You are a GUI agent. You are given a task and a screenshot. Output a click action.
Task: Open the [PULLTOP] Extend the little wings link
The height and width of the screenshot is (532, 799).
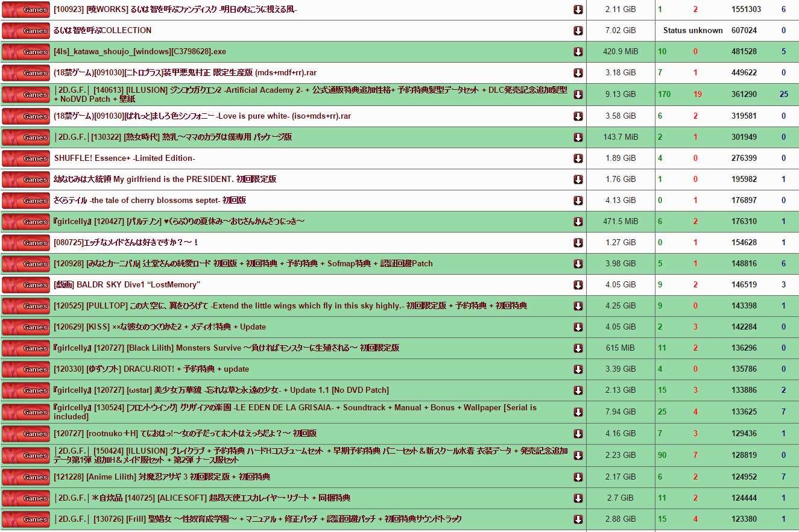(291, 305)
